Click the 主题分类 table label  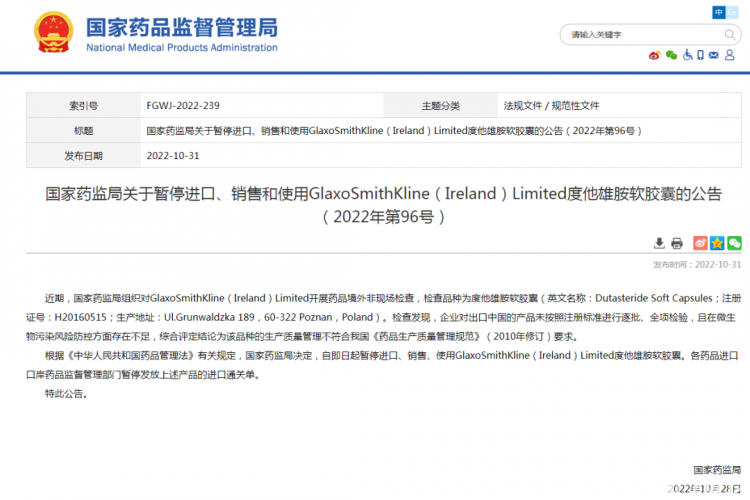tap(441, 105)
